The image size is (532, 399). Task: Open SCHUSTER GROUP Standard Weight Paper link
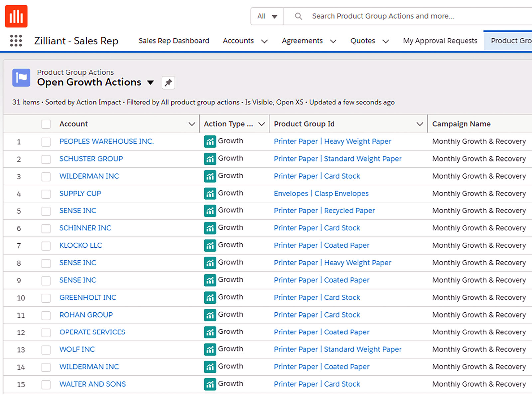coord(337,159)
